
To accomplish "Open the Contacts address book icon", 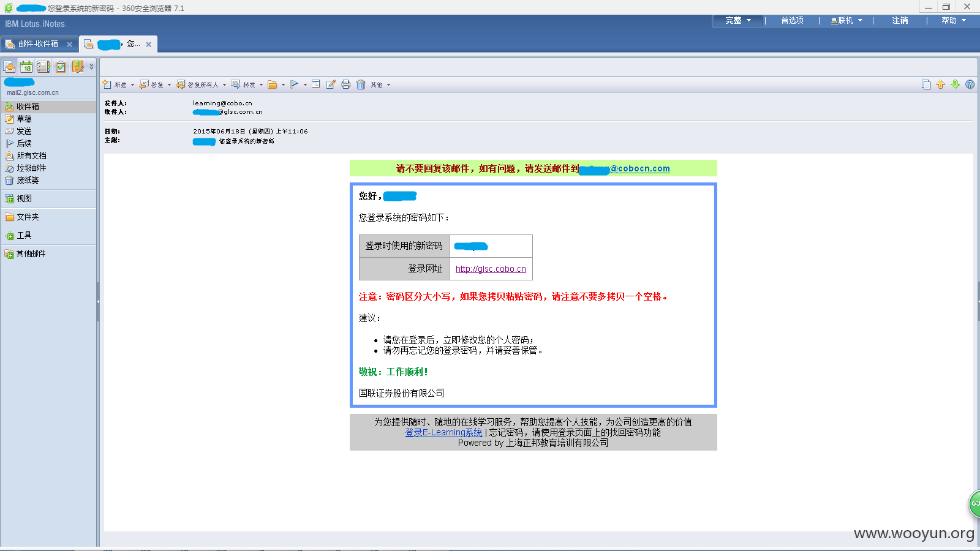I will (43, 67).
